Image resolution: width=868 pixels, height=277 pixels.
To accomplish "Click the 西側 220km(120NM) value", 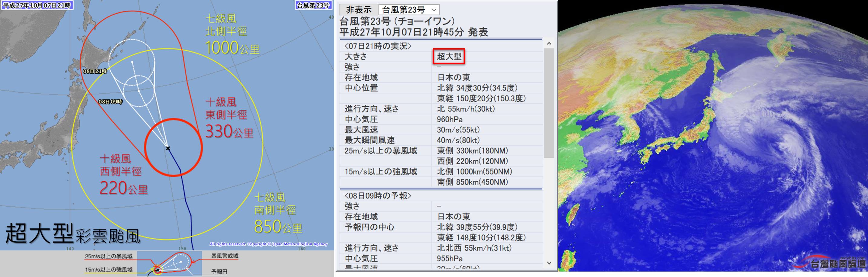I will [x=473, y=161].
